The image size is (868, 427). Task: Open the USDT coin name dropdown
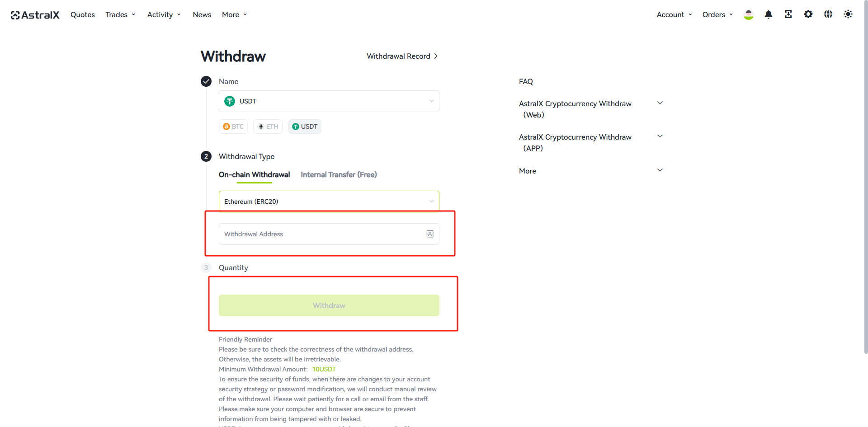(329, 101)
